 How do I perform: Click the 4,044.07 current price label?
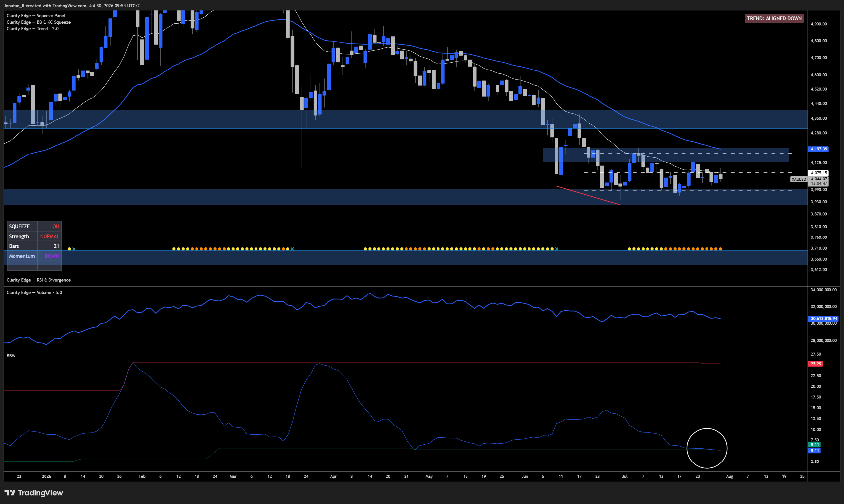point(819,179)
